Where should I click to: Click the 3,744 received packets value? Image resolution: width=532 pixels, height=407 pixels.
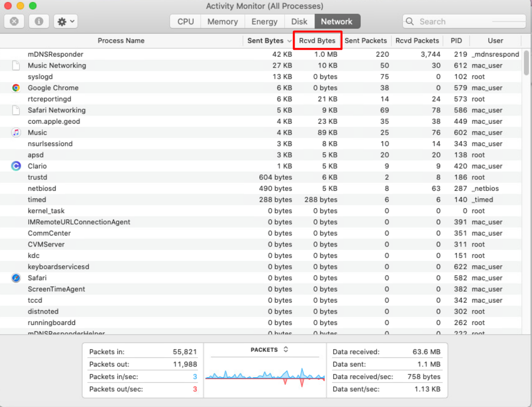click(x=431, y=54)
